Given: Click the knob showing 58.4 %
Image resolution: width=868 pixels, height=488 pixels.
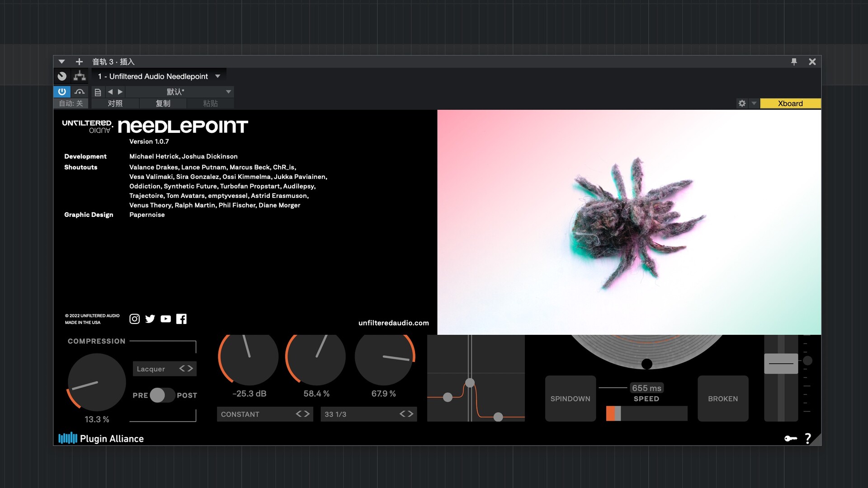Looking at the screenshot, I should click(x=316, y=357).
